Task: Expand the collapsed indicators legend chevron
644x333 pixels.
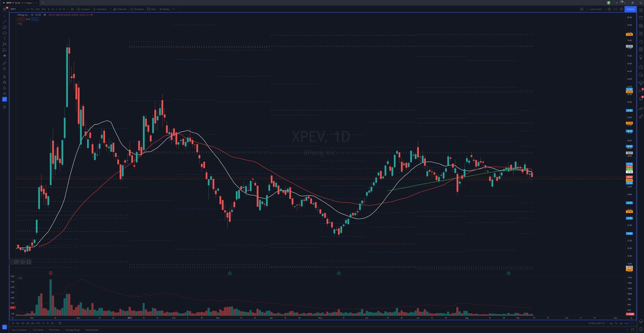Action: 19,24
